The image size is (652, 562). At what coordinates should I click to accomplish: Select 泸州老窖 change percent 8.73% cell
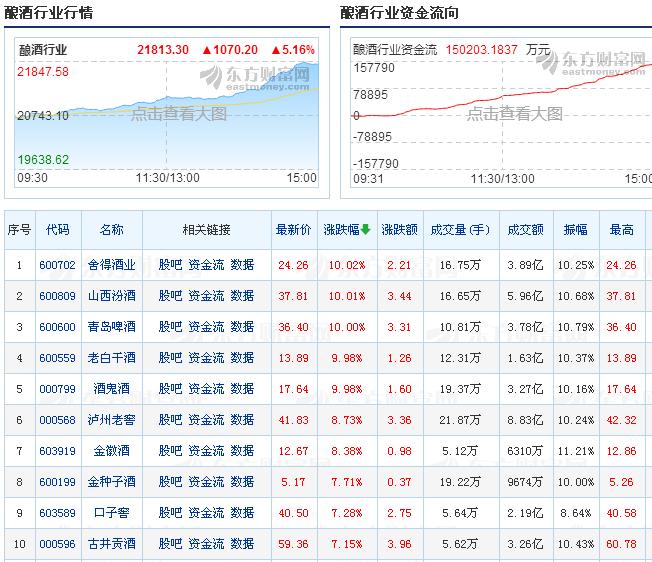pos(347,420)
